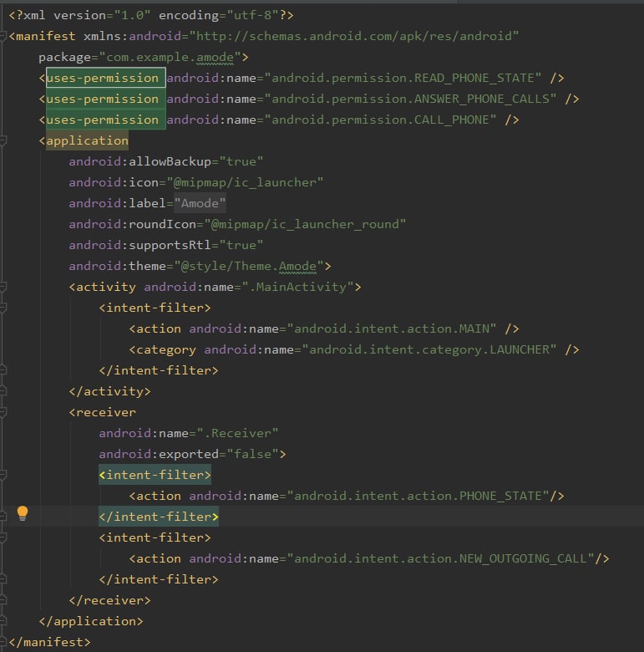
Task: Click the ANSWER_PHONE_CALLS permission string
Action: pos(410,99)
